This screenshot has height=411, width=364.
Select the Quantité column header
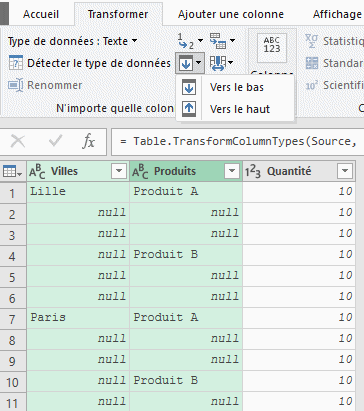click(289, 171)
